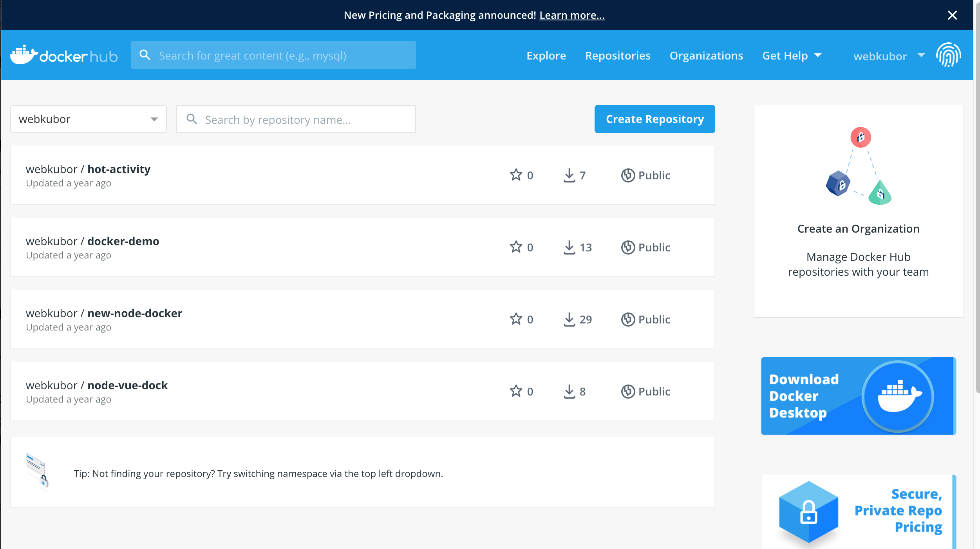This screenshot has width=980, height=549.
Task: Open the Get Help dropdown menu
Action: tap(792, 56)
